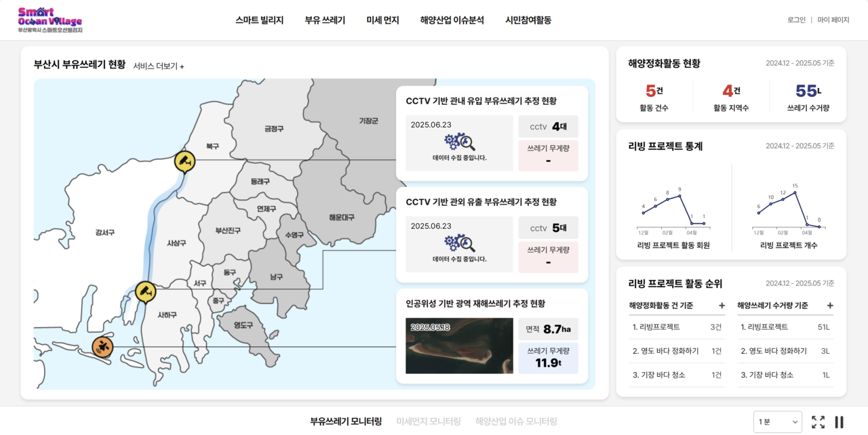
Task: Open the 해양산업 이슈분석 menu
Action: click(452, 20)
